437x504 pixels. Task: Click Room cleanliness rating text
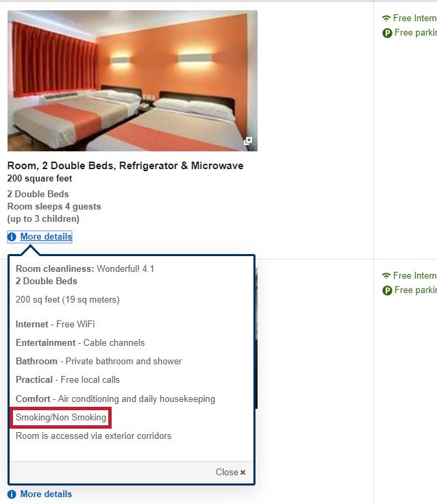click(85, 268)
